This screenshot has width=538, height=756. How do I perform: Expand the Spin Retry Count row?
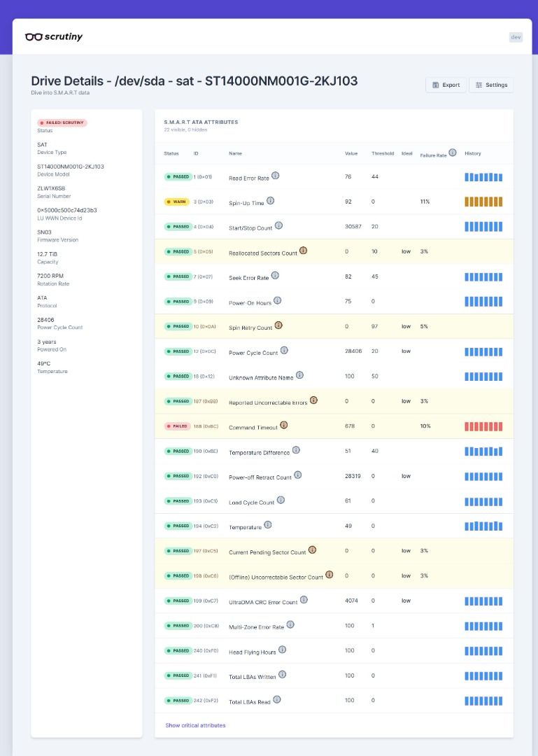pyautogui.click(x=334, y=326)
